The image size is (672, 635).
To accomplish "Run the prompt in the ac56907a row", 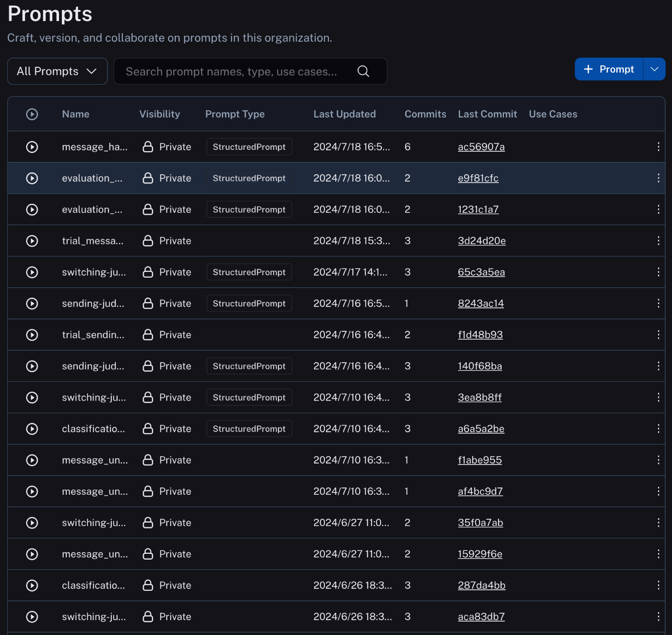I will 32,147.
